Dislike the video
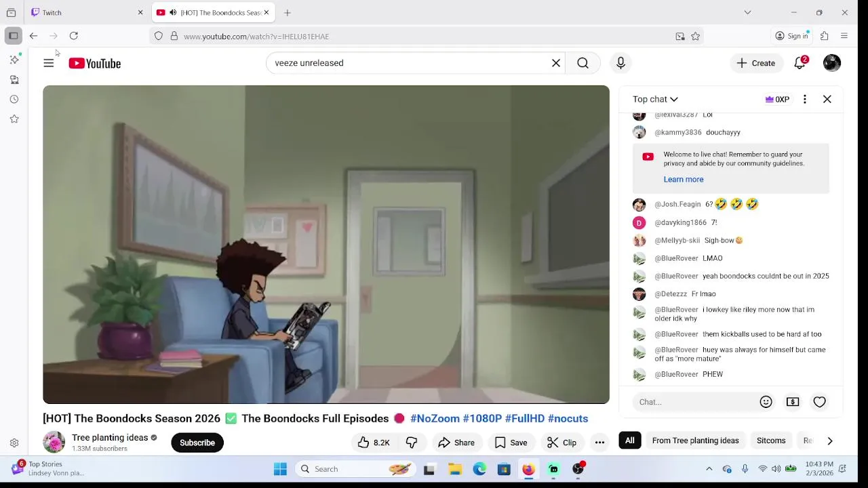 412,443
